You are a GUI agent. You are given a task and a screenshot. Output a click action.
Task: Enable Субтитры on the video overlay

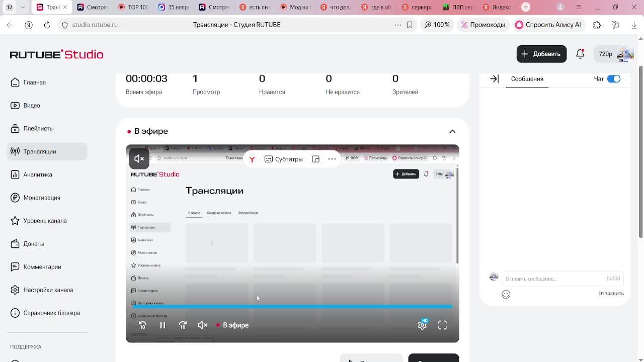[x=283, y=159]
